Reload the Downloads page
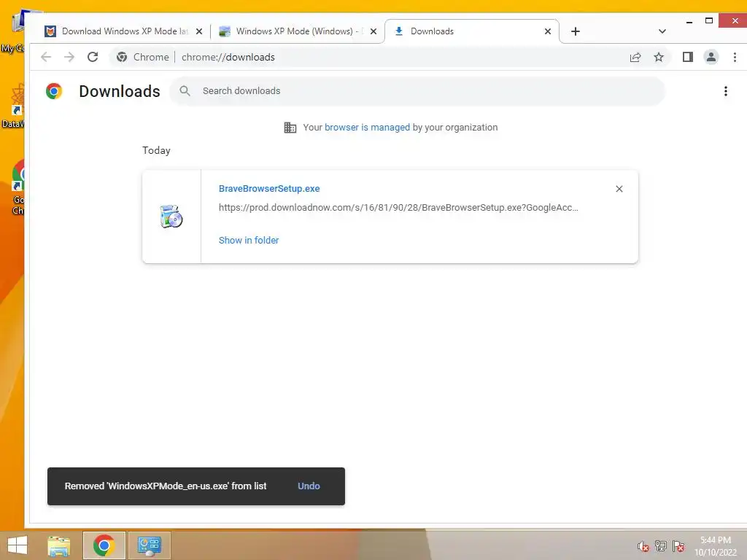Viewport: 747px width, 560px height. (93, 57)
